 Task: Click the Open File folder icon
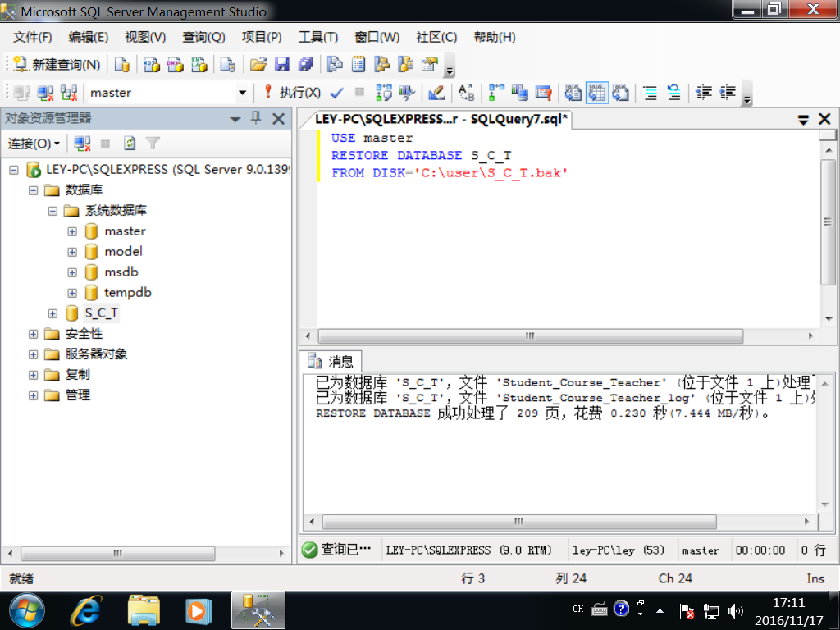click(x=258, y=65)
